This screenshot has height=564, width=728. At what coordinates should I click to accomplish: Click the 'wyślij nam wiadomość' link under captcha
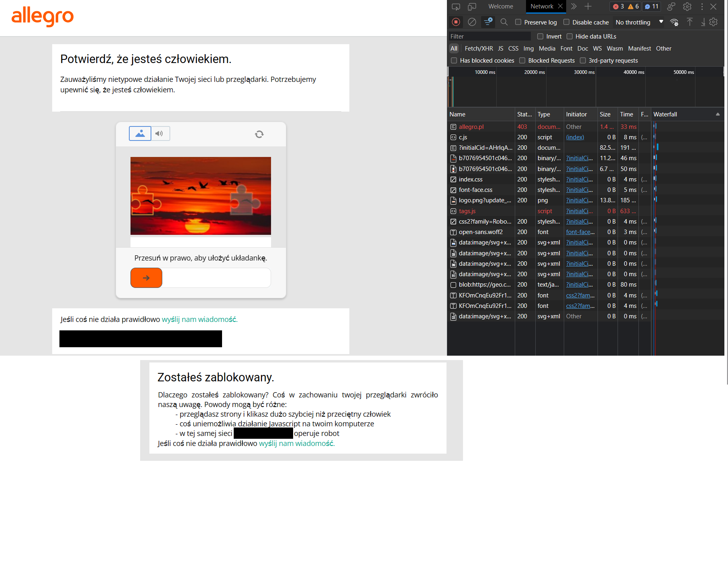coord(200,320)
